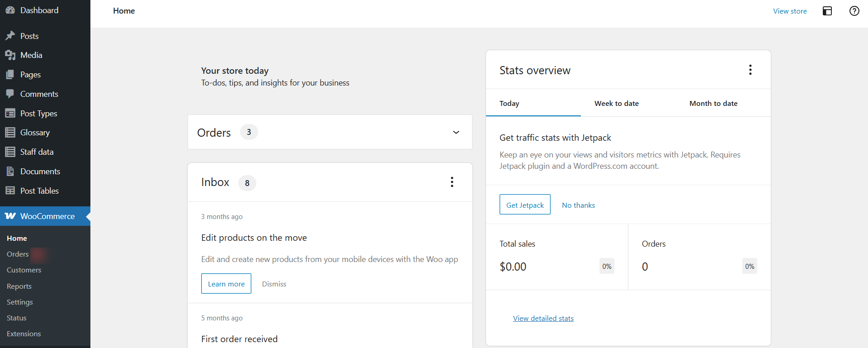This screenshot has height=348, width=868.
Task: Click the Media library icon
Action: (10, 55)
